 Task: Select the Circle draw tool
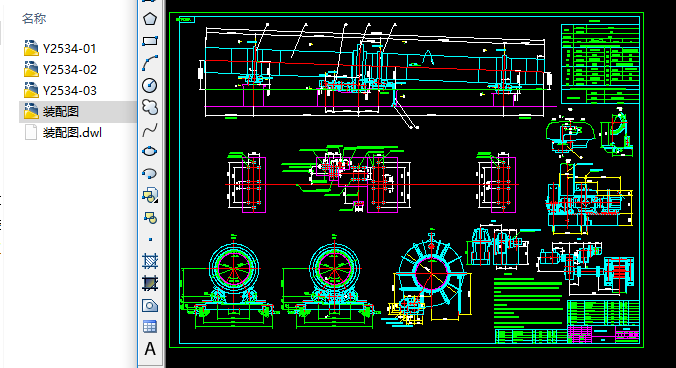tap(150, 85)
